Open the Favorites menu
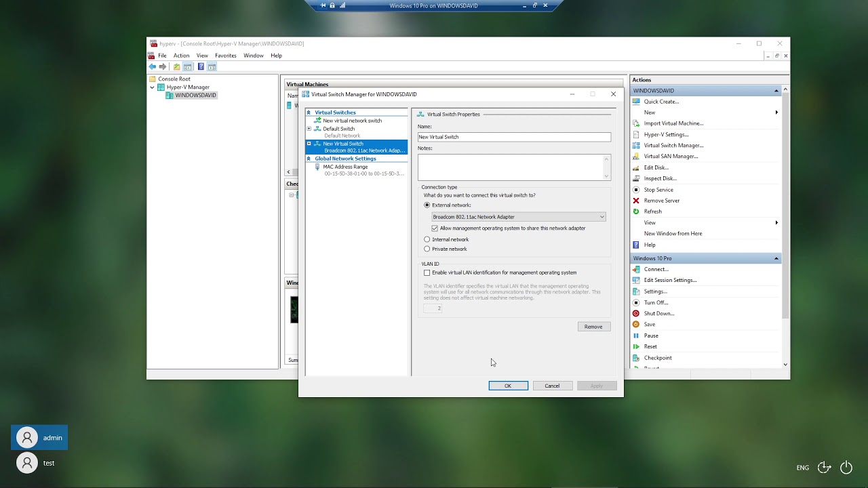Viewport: 868px width, 488px height. point(226,56)
